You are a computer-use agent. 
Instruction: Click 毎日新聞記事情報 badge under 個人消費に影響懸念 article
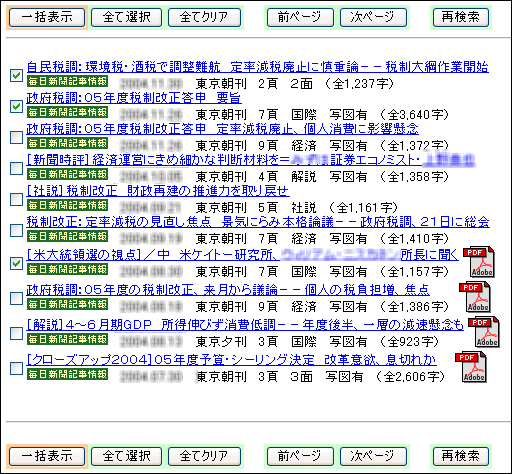click(x=67, y=143)
